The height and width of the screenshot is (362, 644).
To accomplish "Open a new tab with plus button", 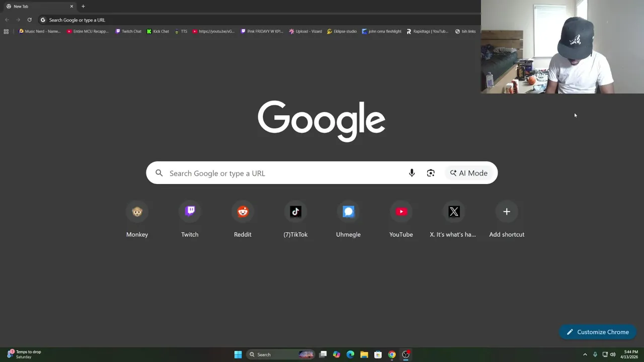I will point(83,6).
